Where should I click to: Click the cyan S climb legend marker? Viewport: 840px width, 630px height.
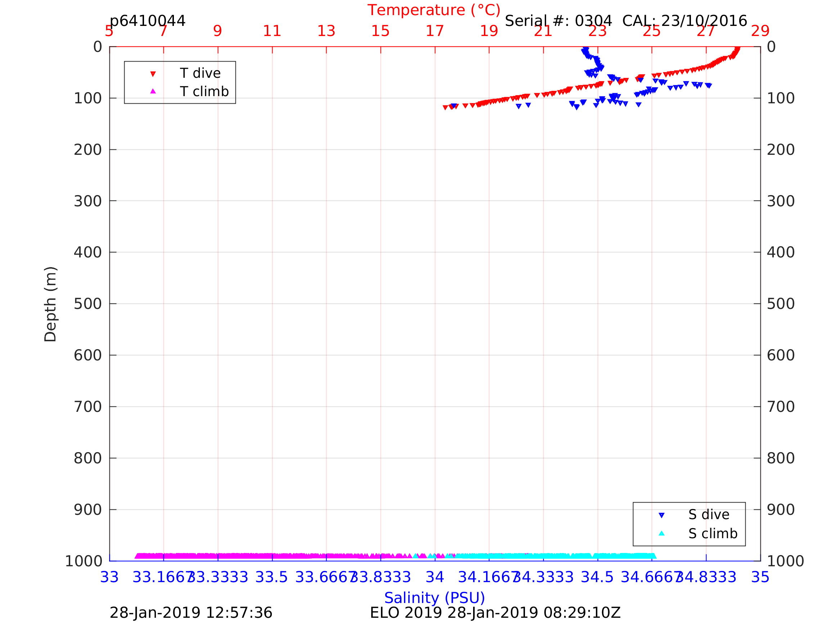tap(661, 534)
